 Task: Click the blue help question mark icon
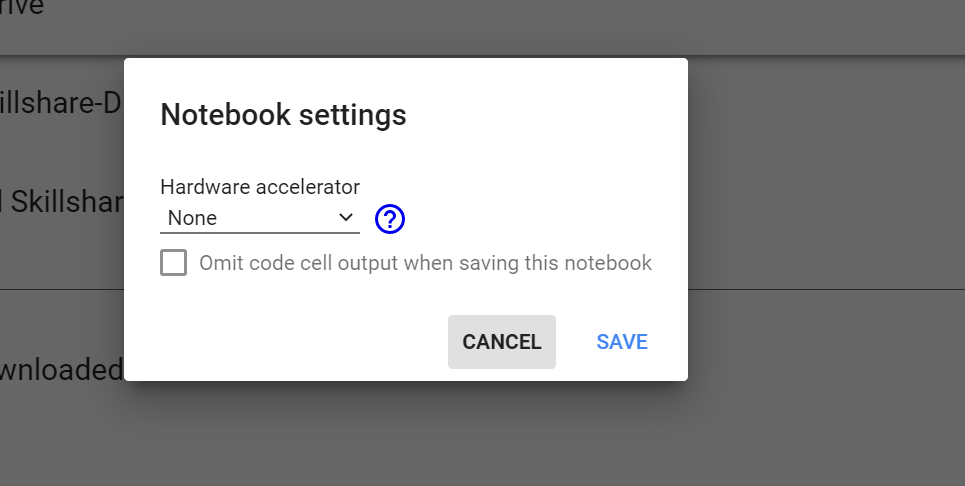click(x=390, y=219)
